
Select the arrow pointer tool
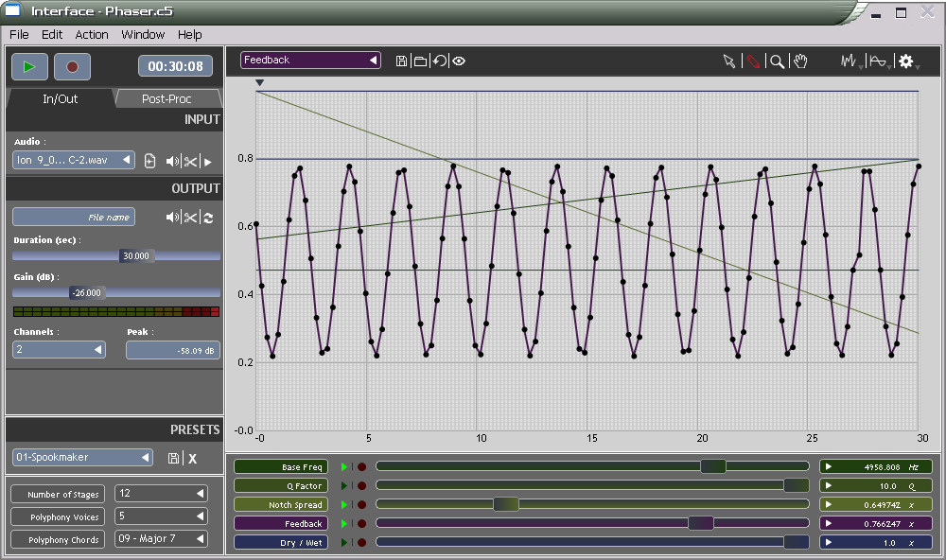[729, 61]
